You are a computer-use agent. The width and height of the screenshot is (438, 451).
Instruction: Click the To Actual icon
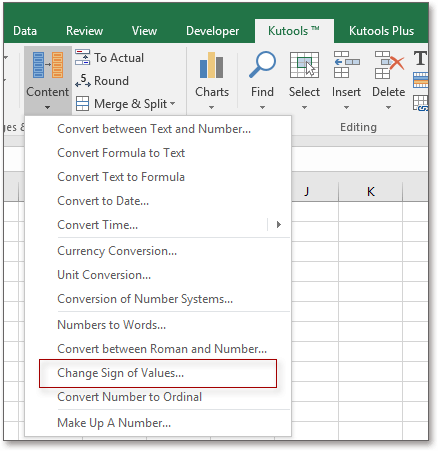(x=82, y=57)
